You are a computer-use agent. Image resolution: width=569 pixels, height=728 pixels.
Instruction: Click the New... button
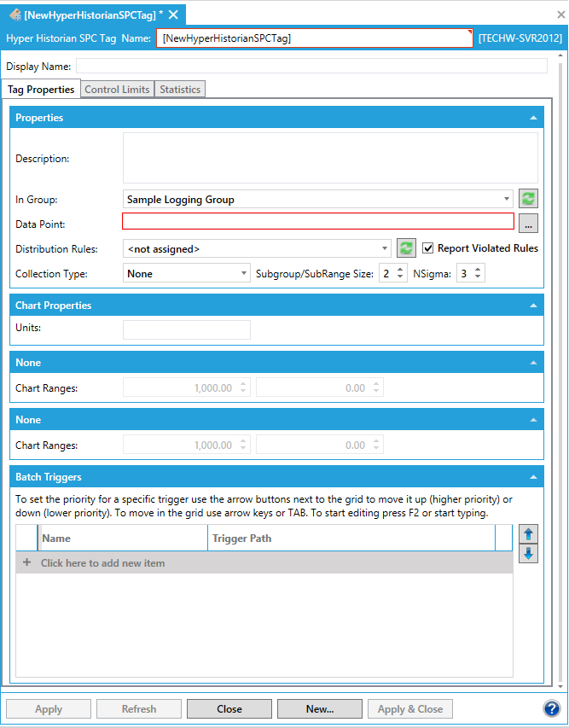[319, 709]
